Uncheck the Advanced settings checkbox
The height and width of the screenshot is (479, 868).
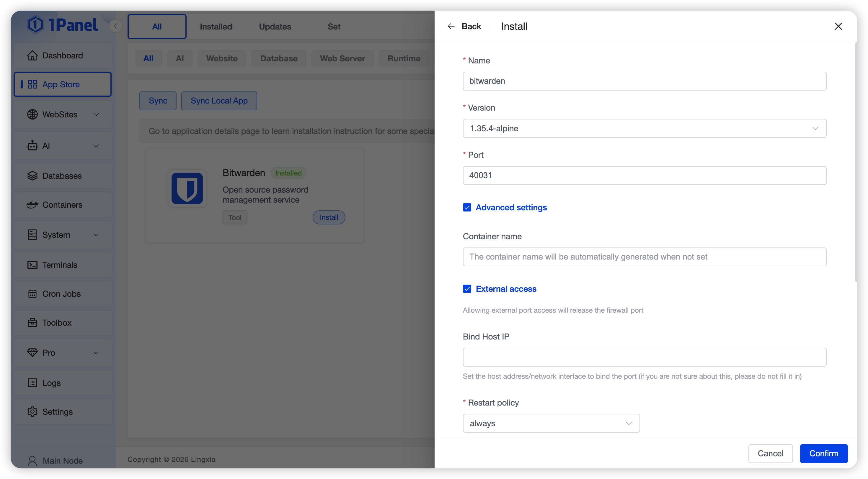(467, 207)
